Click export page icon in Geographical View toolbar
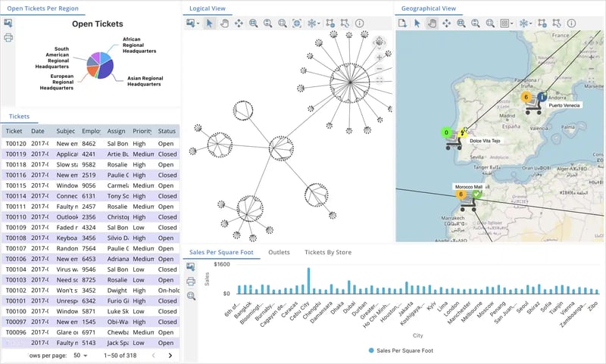The height and width of the screenshot is (364, 606). click(x=402, y=23)
